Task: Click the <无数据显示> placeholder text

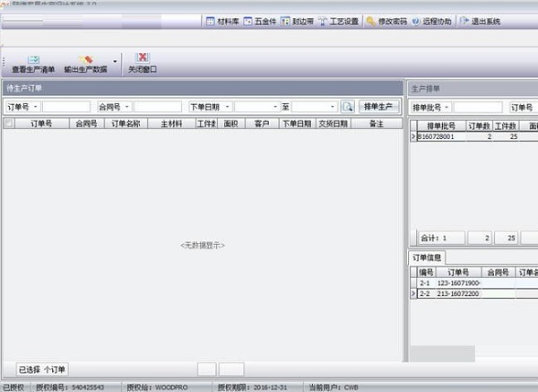Action: 203,245
